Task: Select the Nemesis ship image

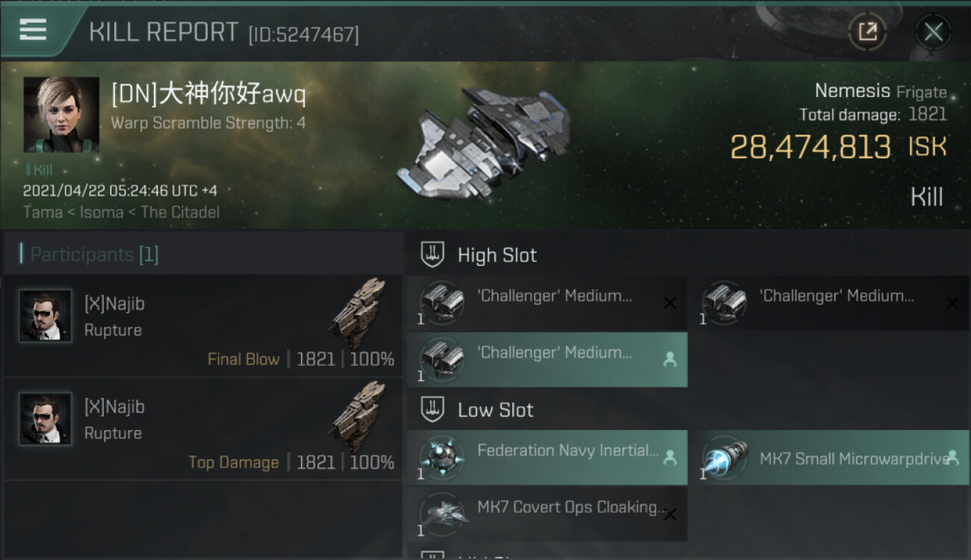Action: pyautogui.click(x=485, y=143)
